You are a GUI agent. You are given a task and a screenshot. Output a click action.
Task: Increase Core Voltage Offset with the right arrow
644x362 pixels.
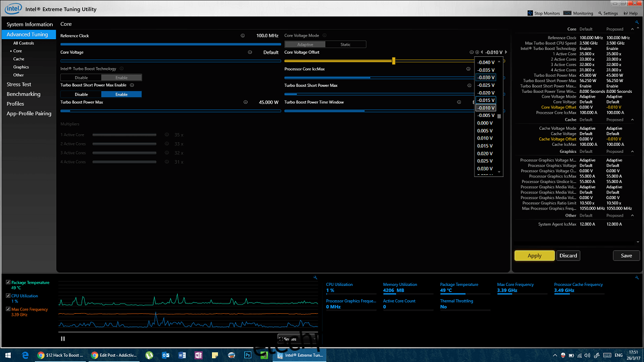pos(505,52)
